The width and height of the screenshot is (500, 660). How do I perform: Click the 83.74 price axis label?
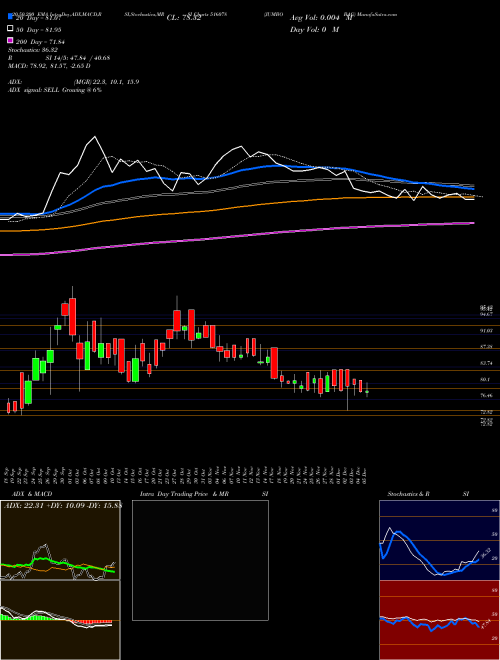click(x=487, y=363)
